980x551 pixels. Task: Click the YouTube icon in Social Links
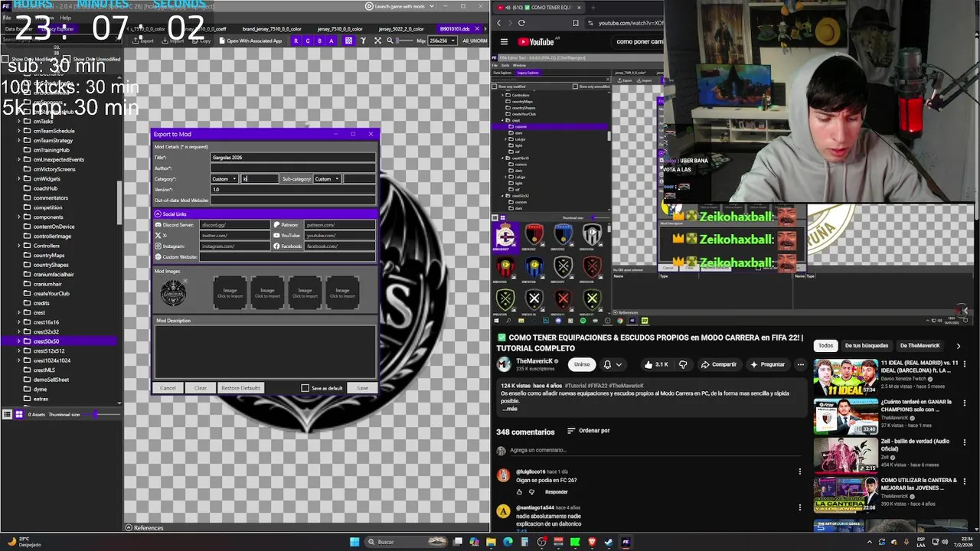click(x=276, y=236)
